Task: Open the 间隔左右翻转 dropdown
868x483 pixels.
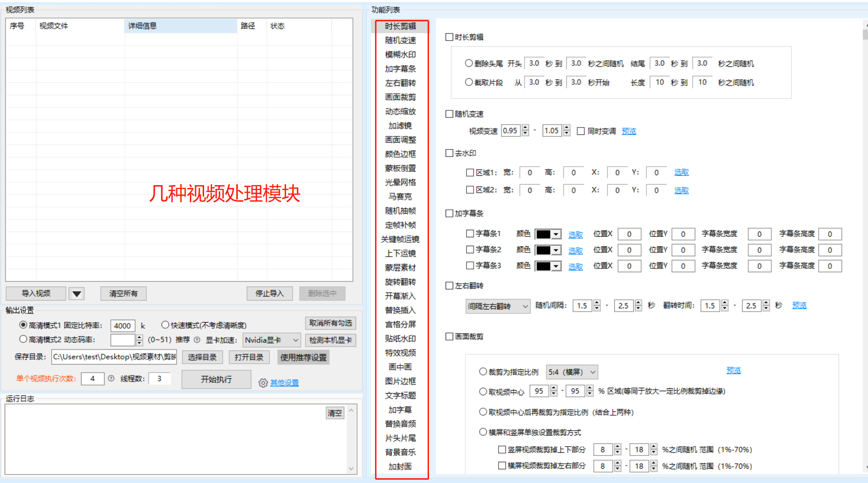Action: [x=498, y=306]
